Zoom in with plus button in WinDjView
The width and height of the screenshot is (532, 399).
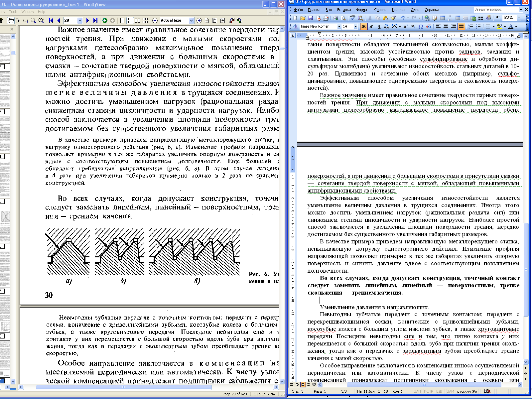click(199, 21)
